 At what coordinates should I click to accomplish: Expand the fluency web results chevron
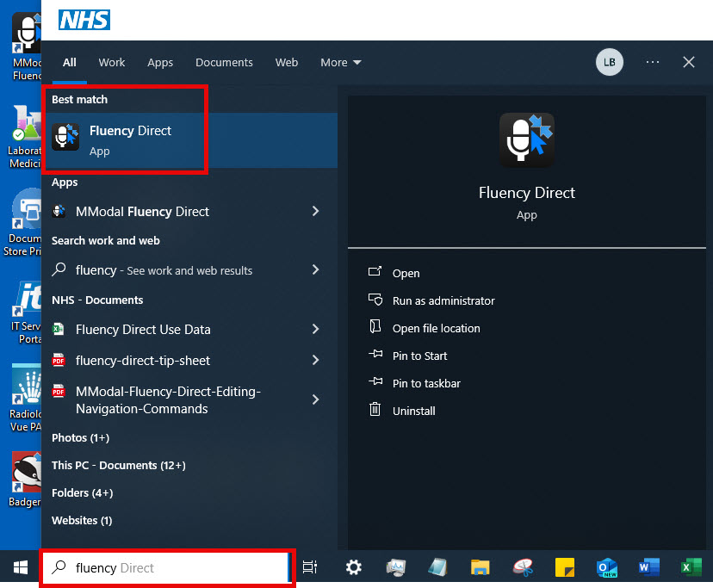315,269
